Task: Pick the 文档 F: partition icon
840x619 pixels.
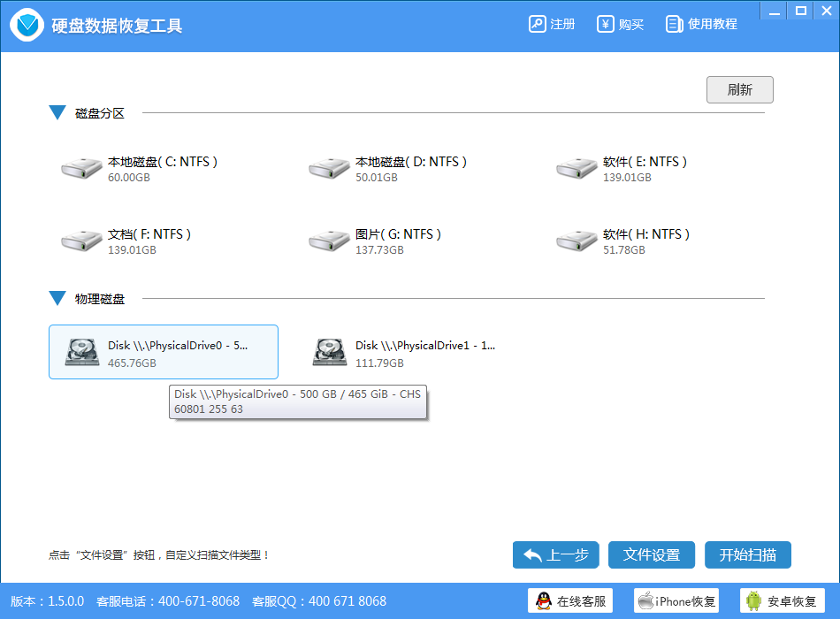Action: coord(81,241)
